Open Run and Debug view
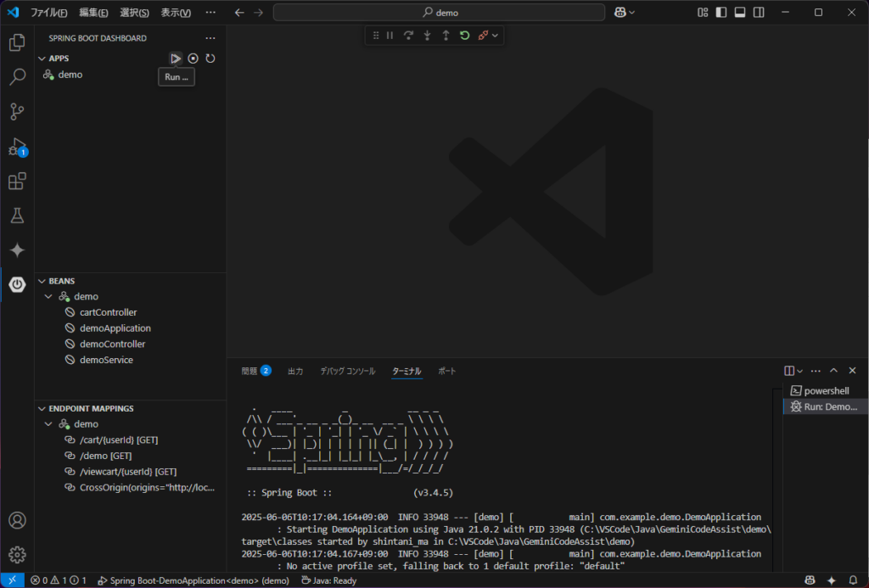Viewport: 869px width, 588px height. tap(17, 147)
